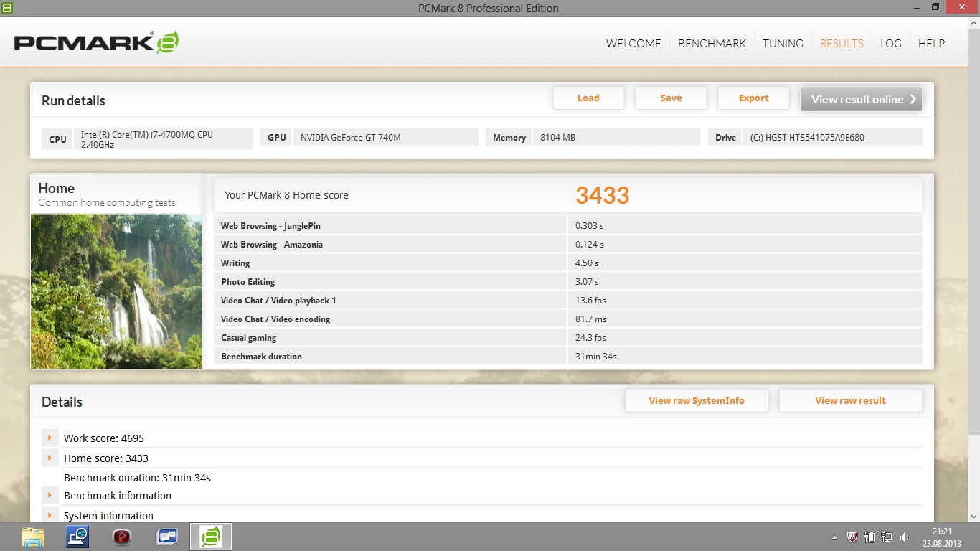The image size is (980, 551).
Task: Click the Video Chat / Video encoding label
Action: [275, 319]
